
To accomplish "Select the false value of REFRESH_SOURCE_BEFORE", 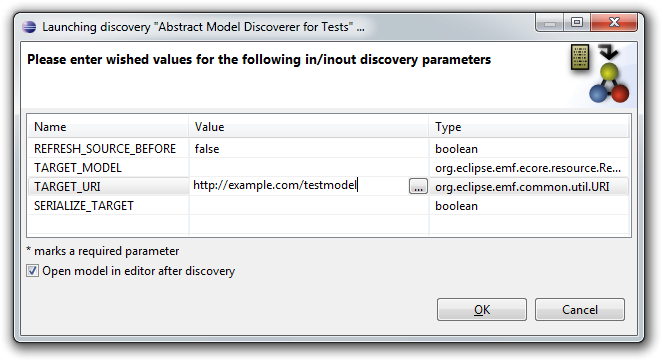I will click(207, 149).
